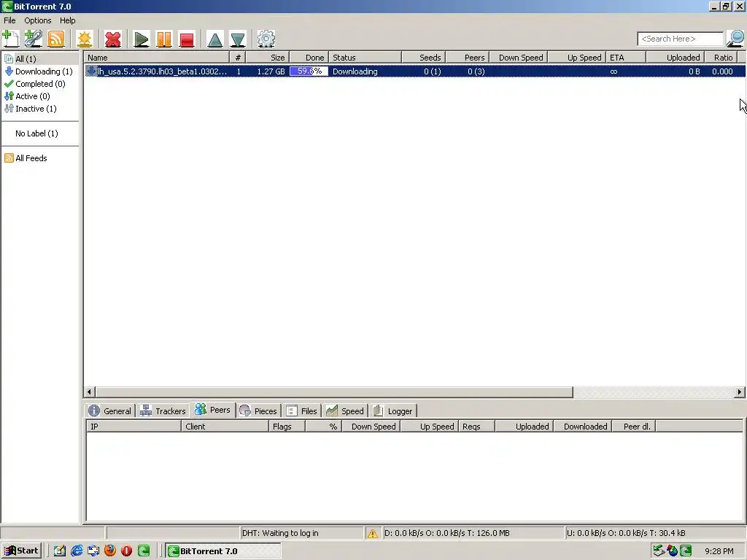Stop the torrent with the red stop icon
747x560 pixels.
pos(187,39)
